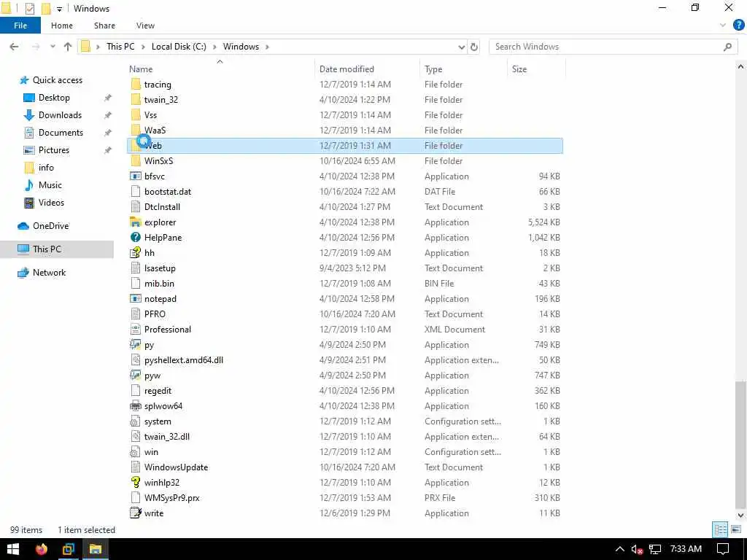Screen dimensions: 747x560
Task: Select OneDrive in the navigation pane
Action: [x=50, y=226]
